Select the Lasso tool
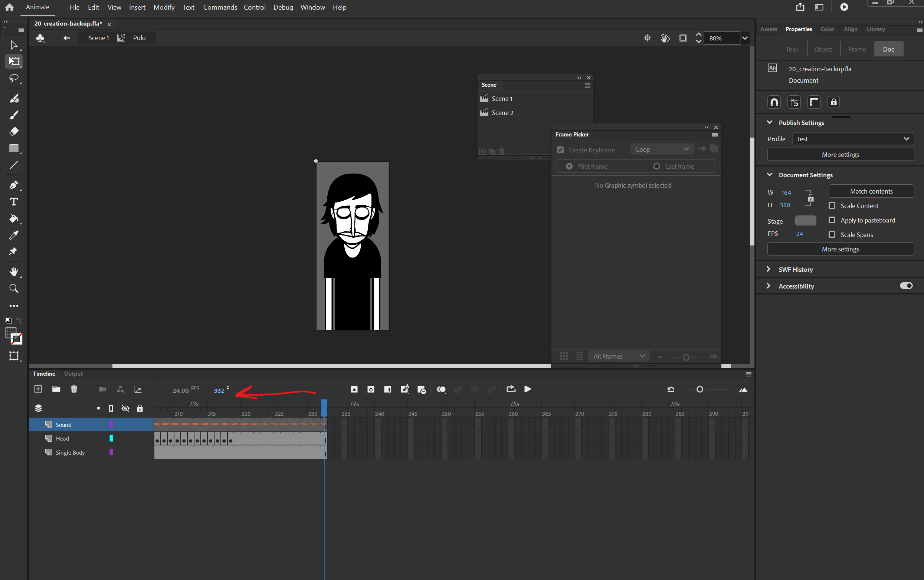Image resolution: width=924 pixels, height=580 pixels. [14, 79]
